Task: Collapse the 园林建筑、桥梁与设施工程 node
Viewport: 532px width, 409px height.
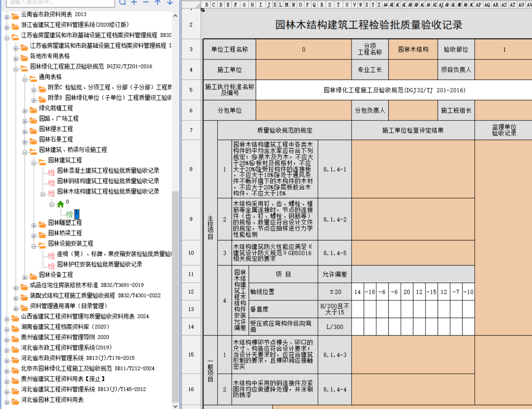Action: tap(25, 153)
